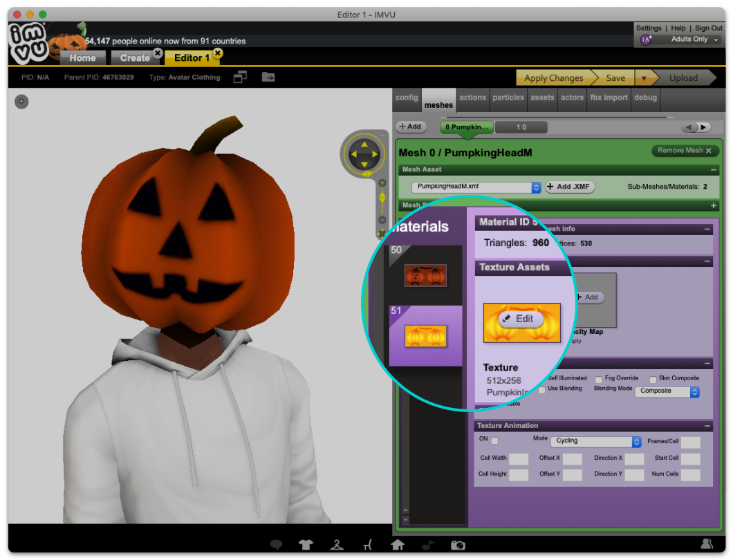Pan camera down with the down arrow
The width and height of the screenshot is (733, 560).
pyautogui.click(x=364, y=164)
